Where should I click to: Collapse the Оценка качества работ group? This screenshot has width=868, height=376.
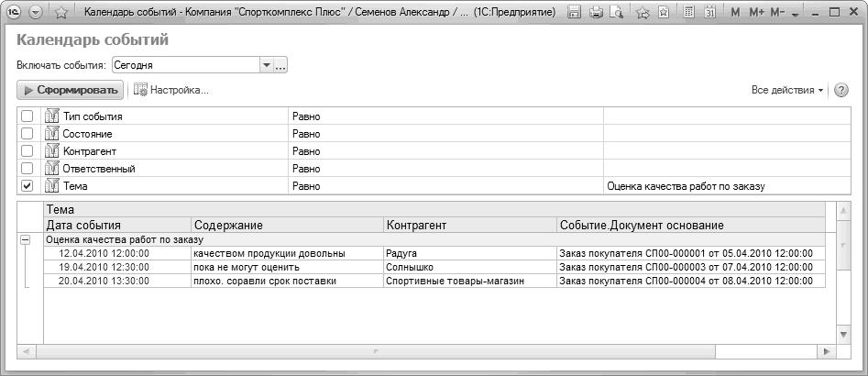pos(25,239)
